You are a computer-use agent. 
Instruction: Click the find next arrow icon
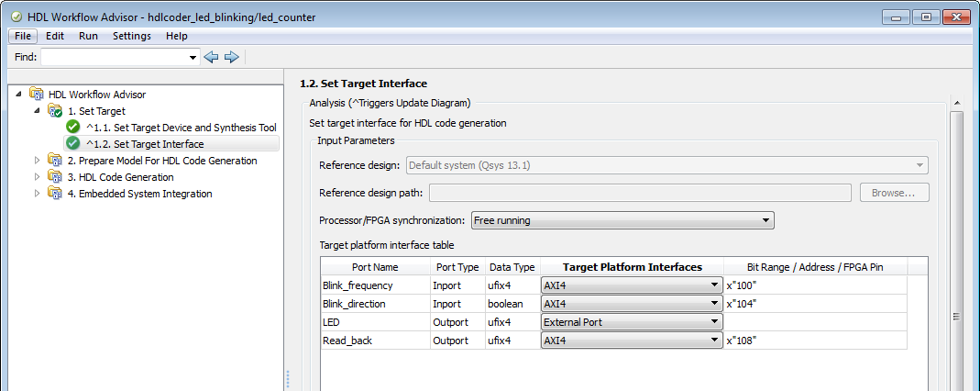coord(231,57)
